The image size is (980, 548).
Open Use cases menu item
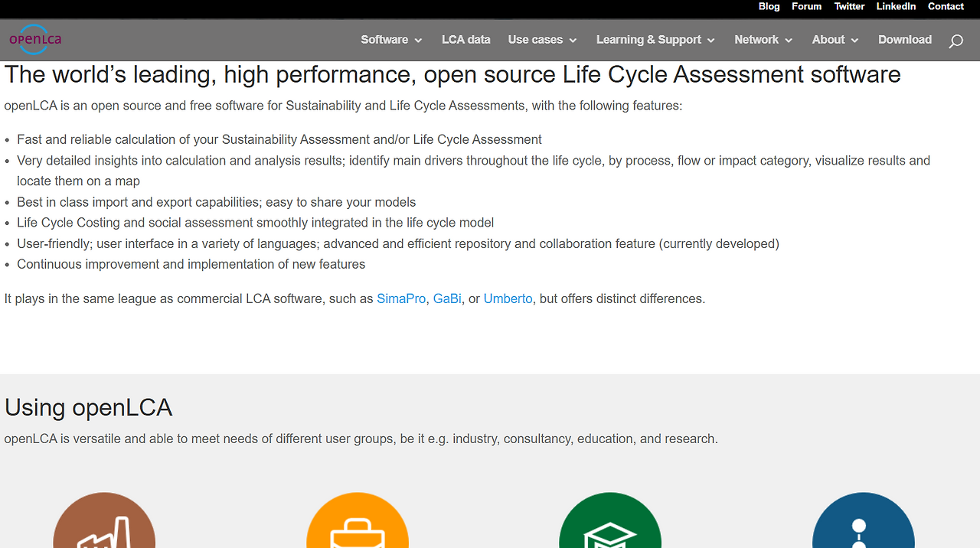535,40
